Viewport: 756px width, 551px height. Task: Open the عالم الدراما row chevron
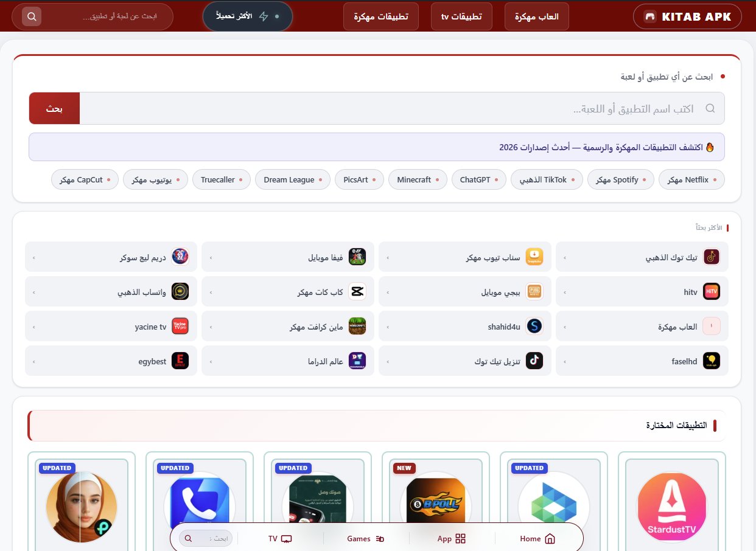coord(210,361)
